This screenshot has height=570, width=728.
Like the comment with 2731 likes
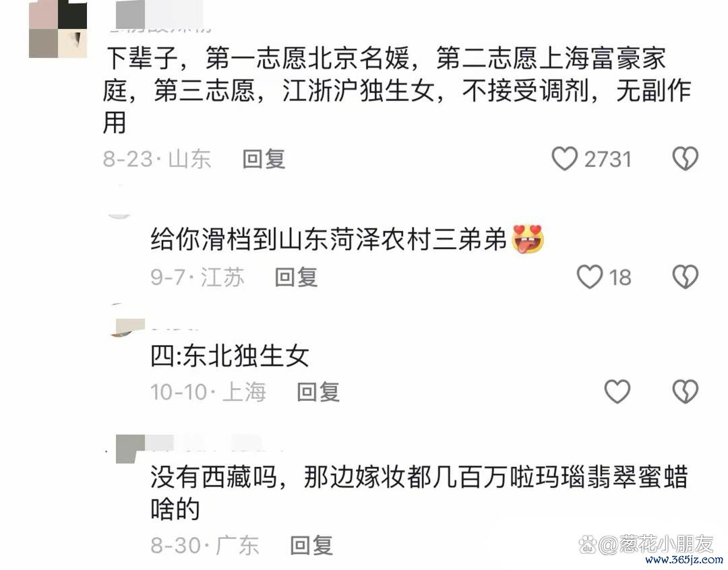tap(564, 159)
